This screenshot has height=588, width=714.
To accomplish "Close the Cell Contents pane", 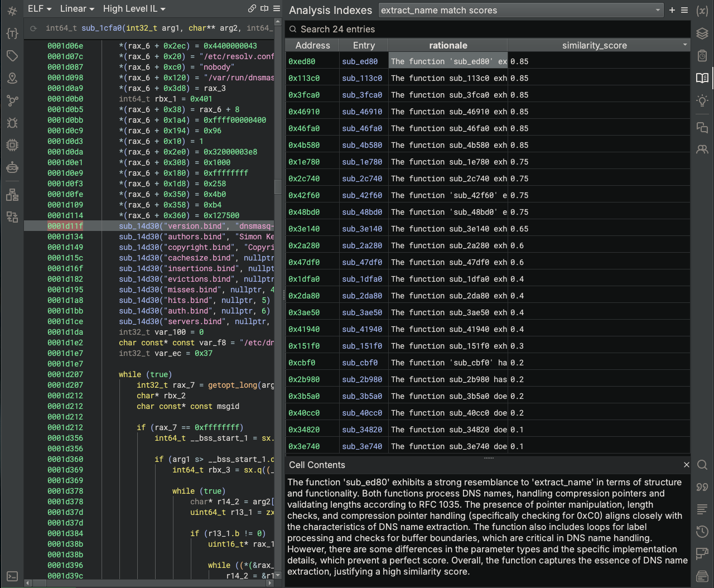I will click(x=687, y=465).
